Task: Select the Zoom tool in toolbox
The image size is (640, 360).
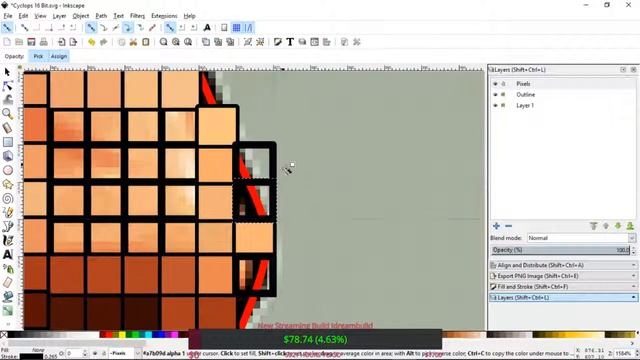Action: [7, 114]
